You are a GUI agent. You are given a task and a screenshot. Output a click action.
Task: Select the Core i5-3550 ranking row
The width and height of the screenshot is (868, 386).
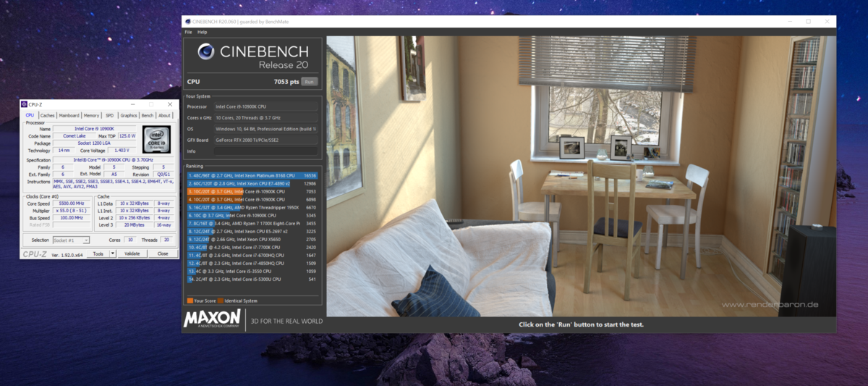tap(252, 271)
